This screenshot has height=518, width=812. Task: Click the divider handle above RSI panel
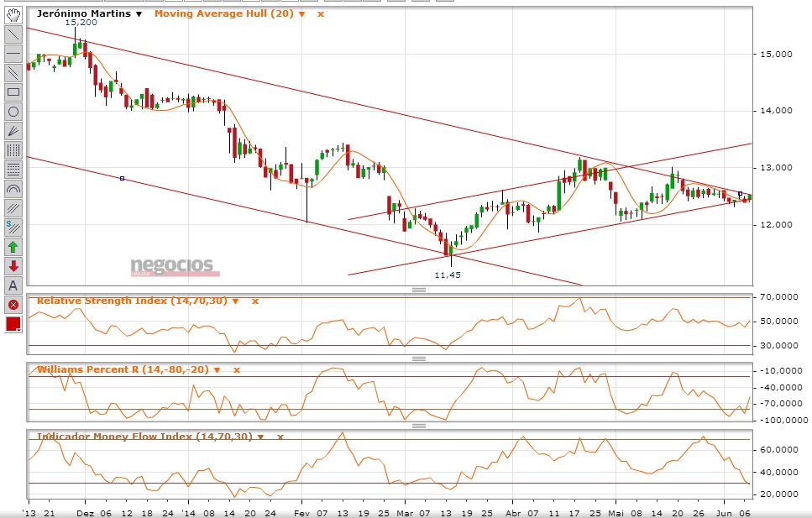tap(419, 290)
